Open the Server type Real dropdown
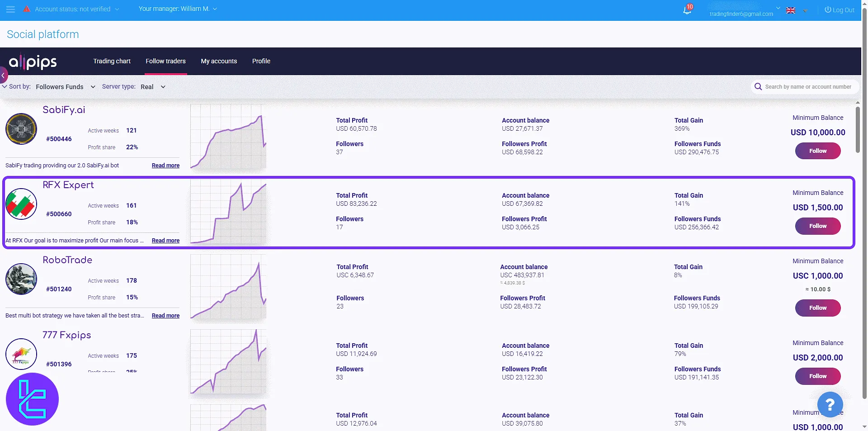The width and height of the screenshot is (868, 431). [153, 87]
